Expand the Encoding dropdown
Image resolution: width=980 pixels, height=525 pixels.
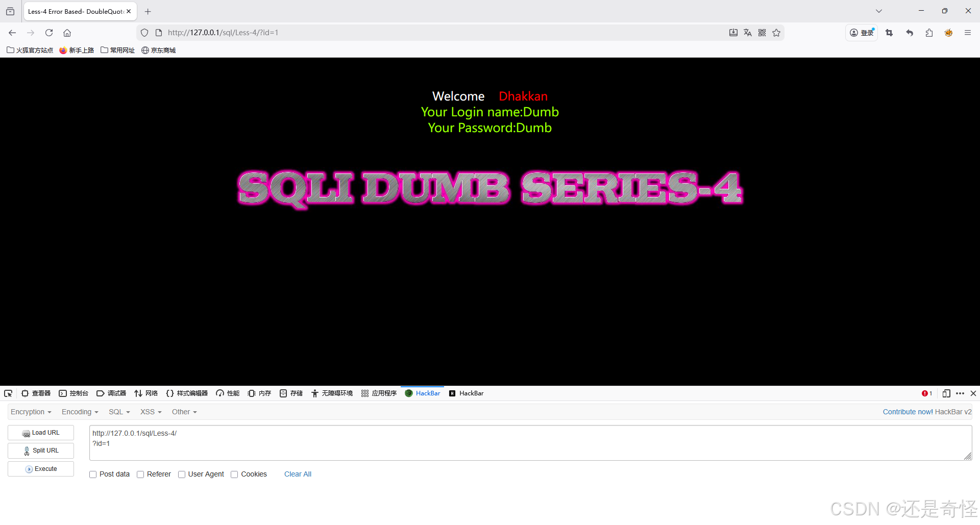79,412
